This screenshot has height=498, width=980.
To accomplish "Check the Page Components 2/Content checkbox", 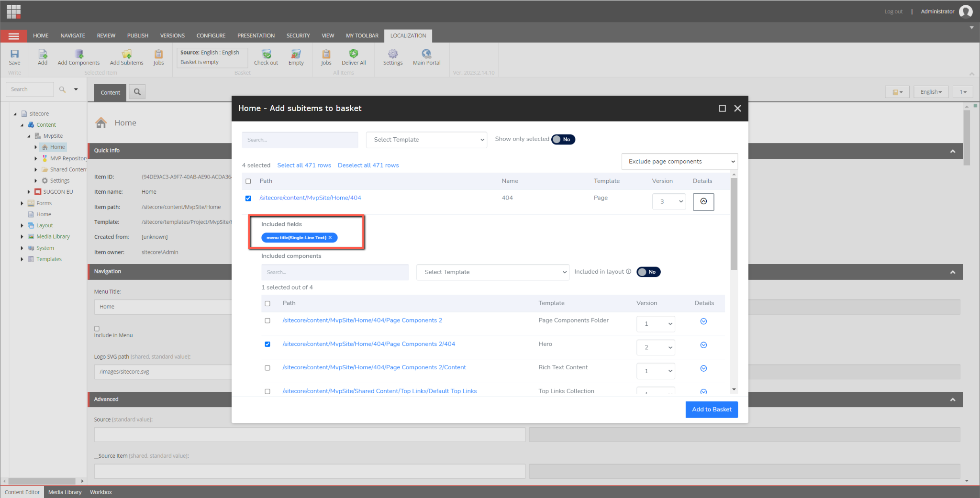I will 267,368.
